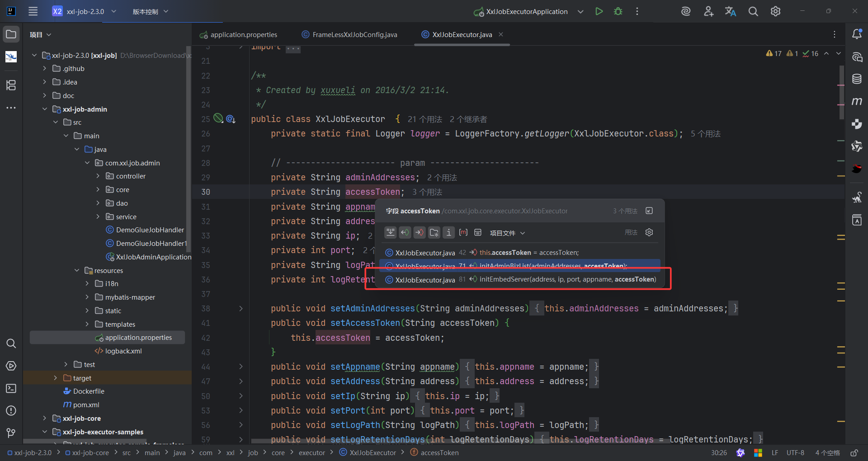Expand the .github folder

44,69
